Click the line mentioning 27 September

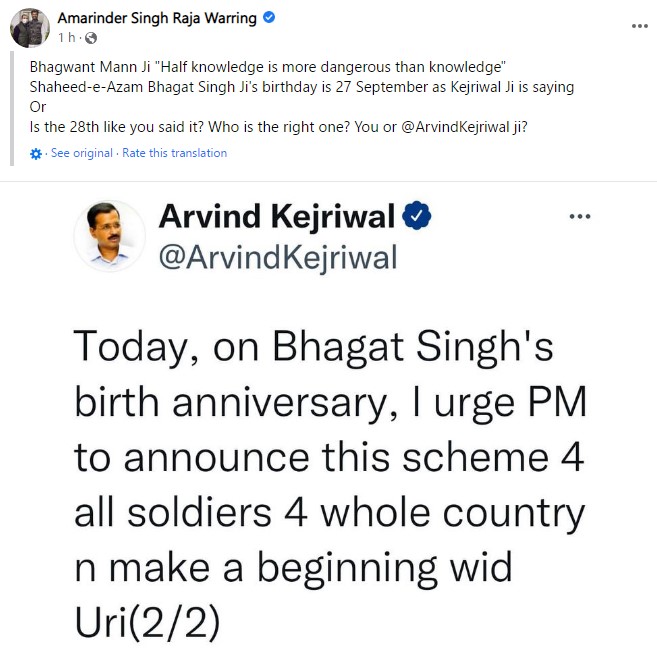[302, 87]
